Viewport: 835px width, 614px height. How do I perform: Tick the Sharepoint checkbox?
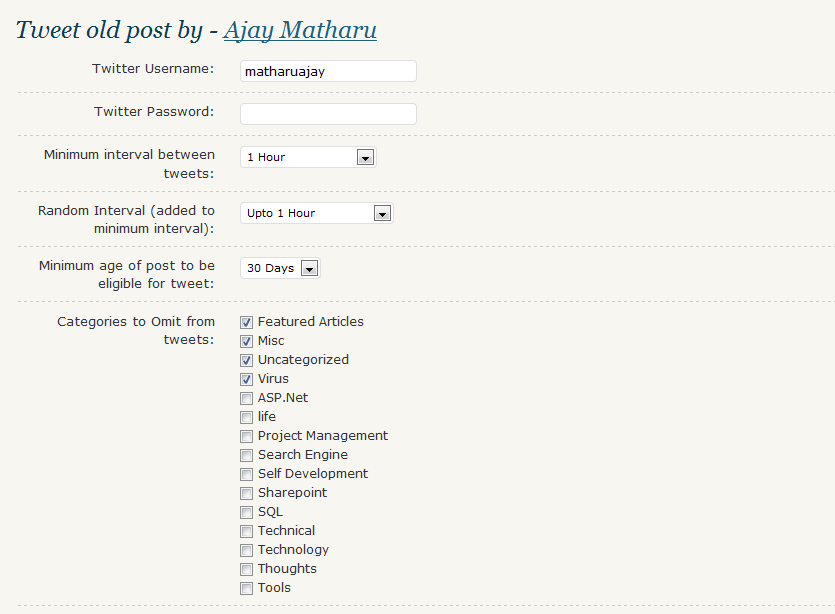[x=246, y=494]
